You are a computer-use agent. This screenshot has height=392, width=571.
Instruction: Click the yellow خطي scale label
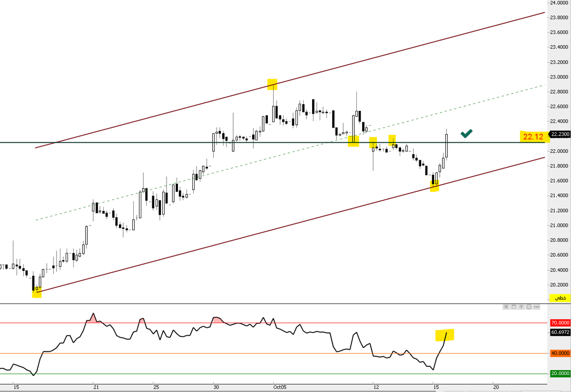click(560, 298)
